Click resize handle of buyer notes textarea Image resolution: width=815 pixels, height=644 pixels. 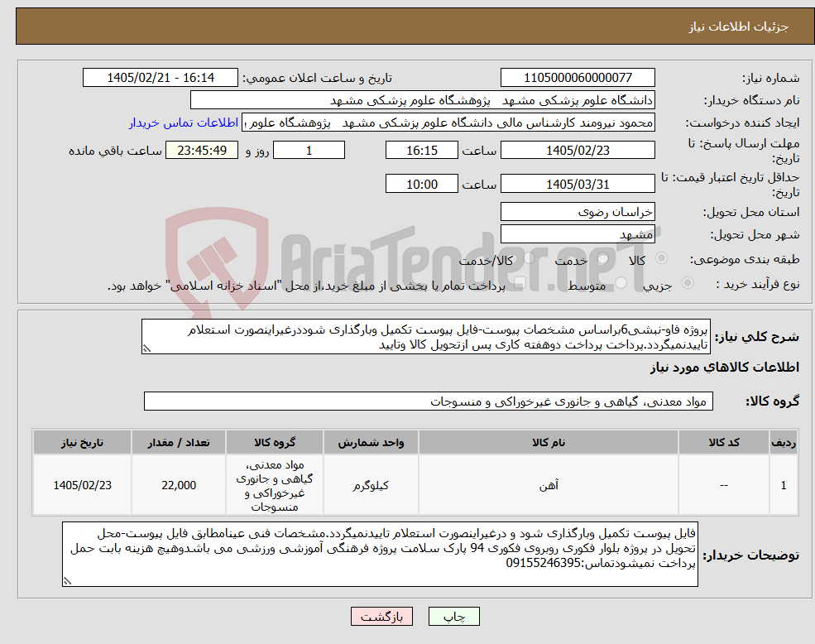[67, 581]
